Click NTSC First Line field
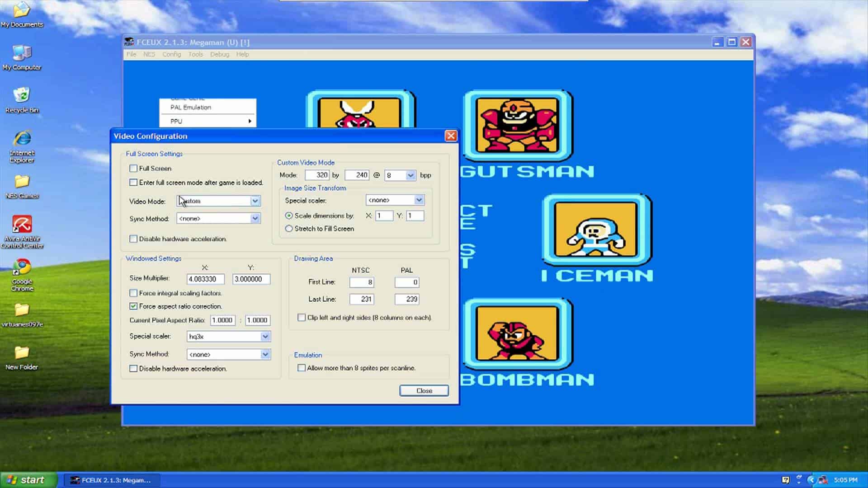The width and height of the screenshot is (868, 488). (x=362, y=282)
